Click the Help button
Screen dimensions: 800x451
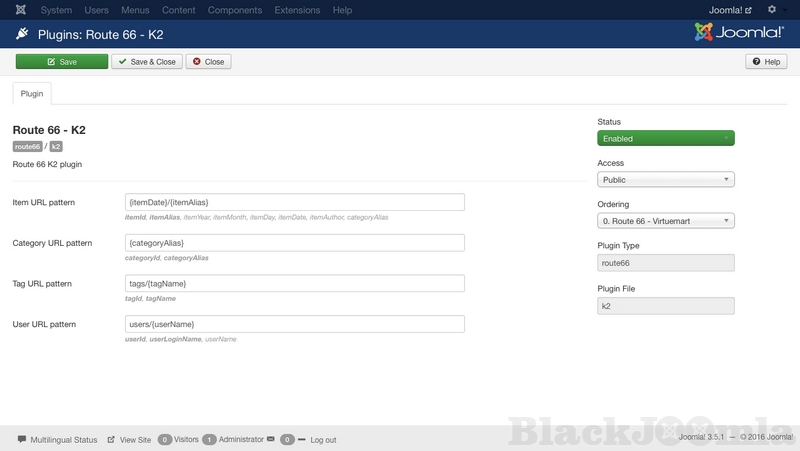[x=766, y=62]
